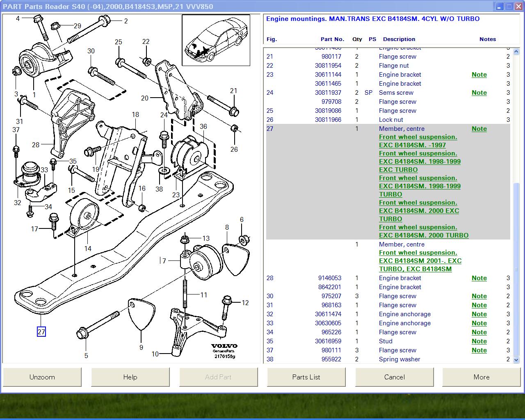Screen dimensions: 525x420
Task: Select part number 980117 row
Action: (x=388, y=57)
